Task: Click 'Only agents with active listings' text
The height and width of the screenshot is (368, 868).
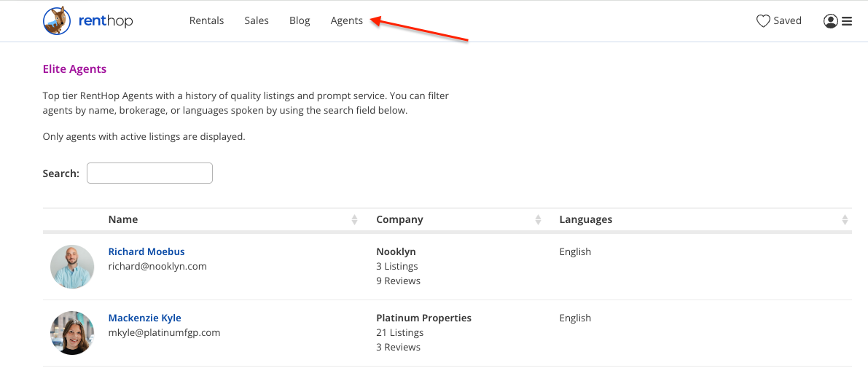Action: [x=144, y=137]
